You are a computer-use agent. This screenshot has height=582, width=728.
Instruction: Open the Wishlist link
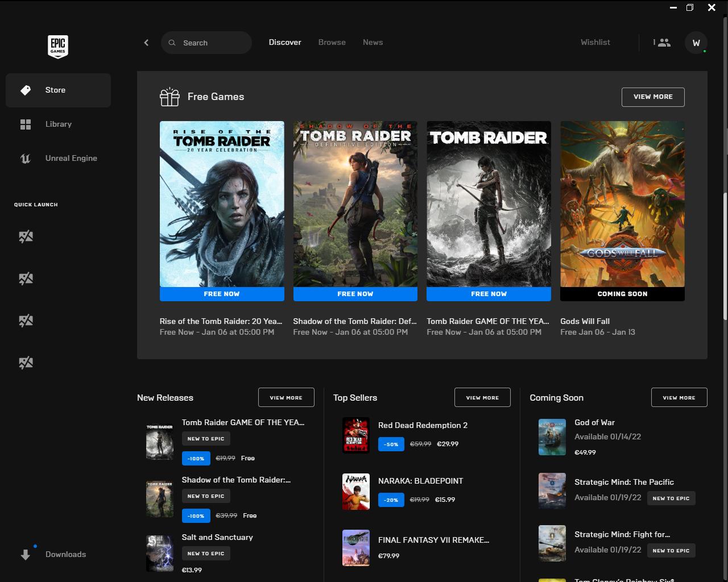pyautogui.click(x=595, y=43)
